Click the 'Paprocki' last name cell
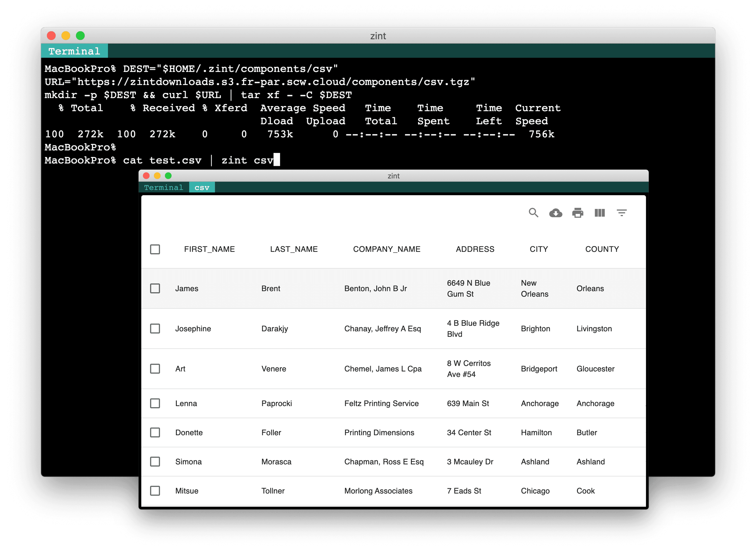 click(277, 403)
